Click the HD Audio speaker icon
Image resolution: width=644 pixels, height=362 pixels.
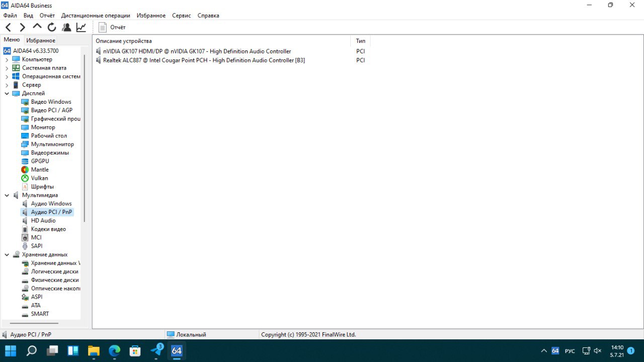click(25, 221)
